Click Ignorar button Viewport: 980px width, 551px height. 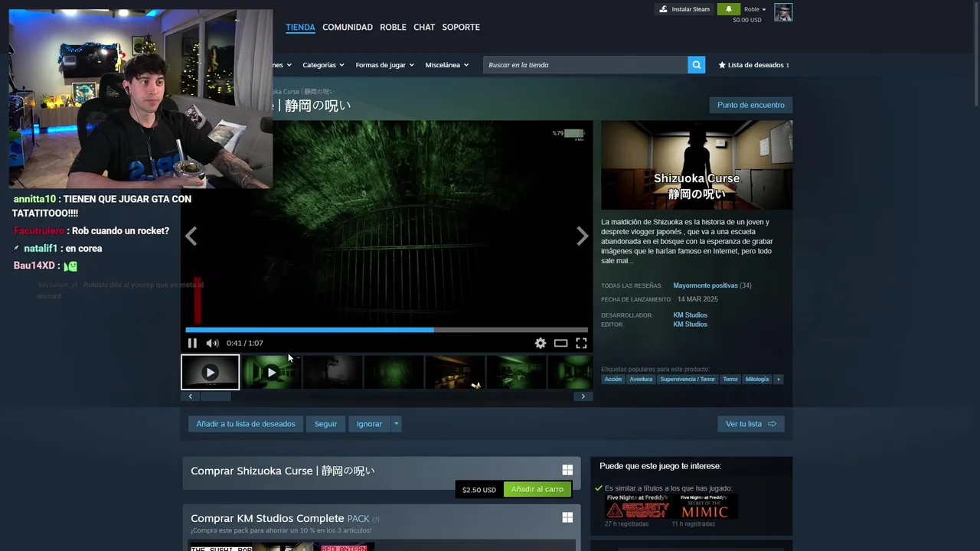point(369,424)
